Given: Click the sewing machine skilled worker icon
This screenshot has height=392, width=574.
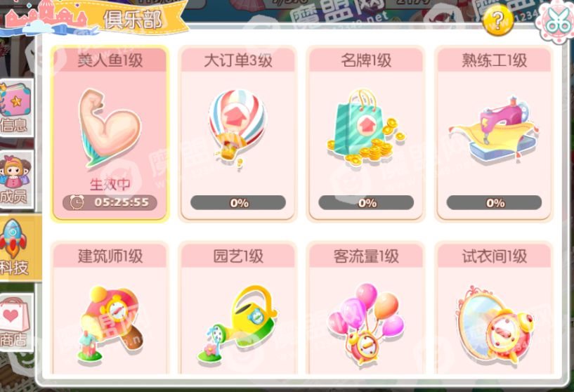Looking at the screenshot, I should [494, 129].
